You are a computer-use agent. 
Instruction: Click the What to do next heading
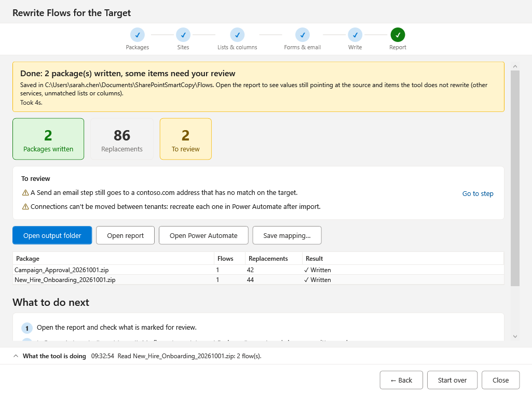tap(51, 302)
